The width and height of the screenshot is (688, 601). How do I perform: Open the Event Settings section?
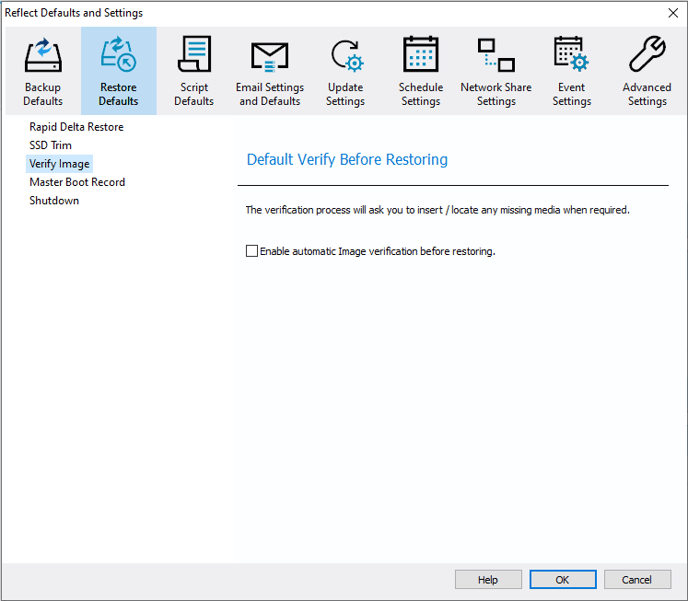click(x=572, y=71)
